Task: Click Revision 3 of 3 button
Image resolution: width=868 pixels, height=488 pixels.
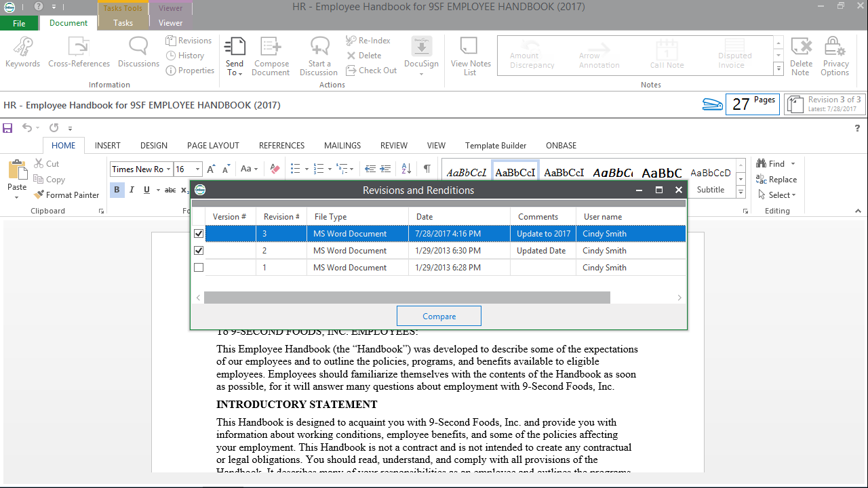Action: (x=825, y=104)
